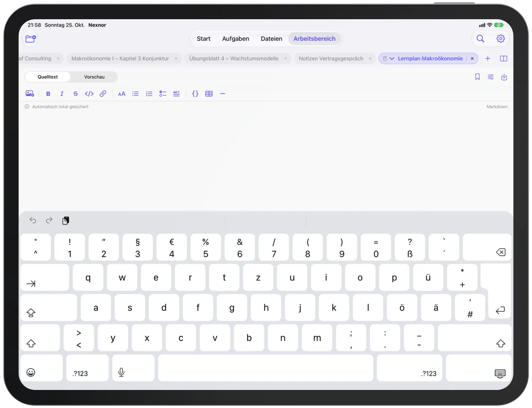Open the editor options sliders icon

[x=491, y=77]
